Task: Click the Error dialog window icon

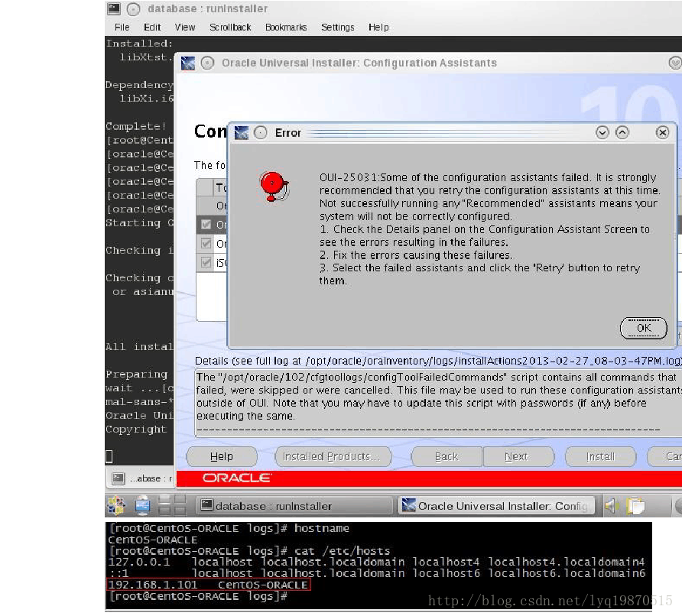Action: [242, 132]
